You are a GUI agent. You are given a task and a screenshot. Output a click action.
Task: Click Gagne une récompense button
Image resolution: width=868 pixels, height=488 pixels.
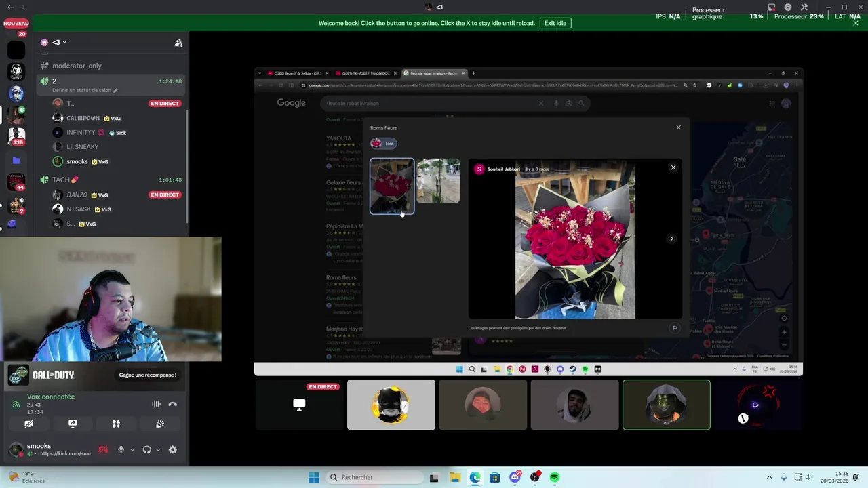click(147, 375)
